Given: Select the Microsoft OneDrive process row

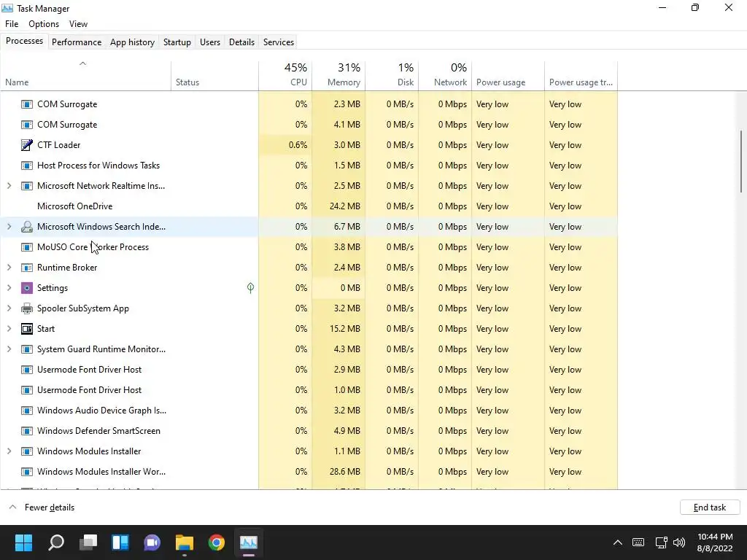Looking at the screenshot, I should pyautogui.click(x=309, y=206).
